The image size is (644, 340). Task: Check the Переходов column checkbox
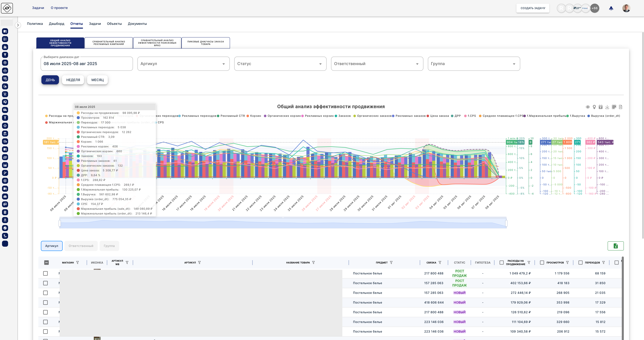pyautogui.click(x=581, y=263)
